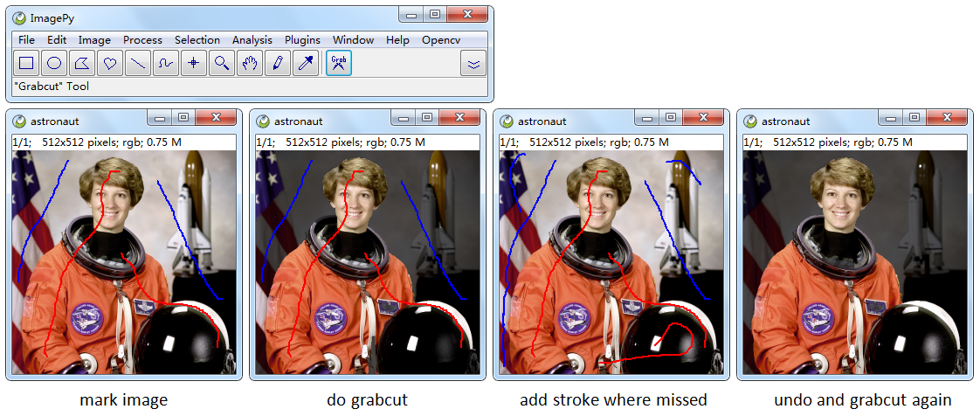Expand the toolbar with double-chevron button

[473, 63]
